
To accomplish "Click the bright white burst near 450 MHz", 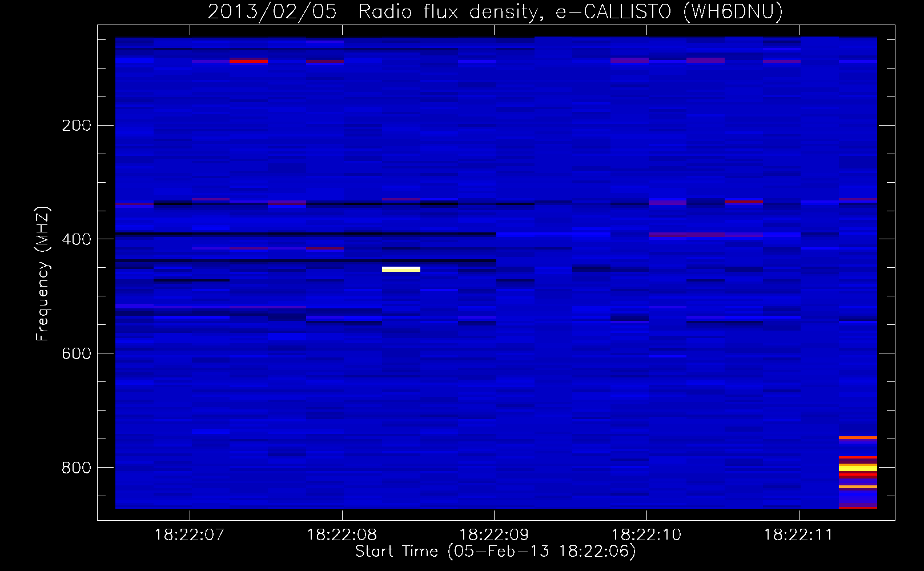I will tap(401, 269).
